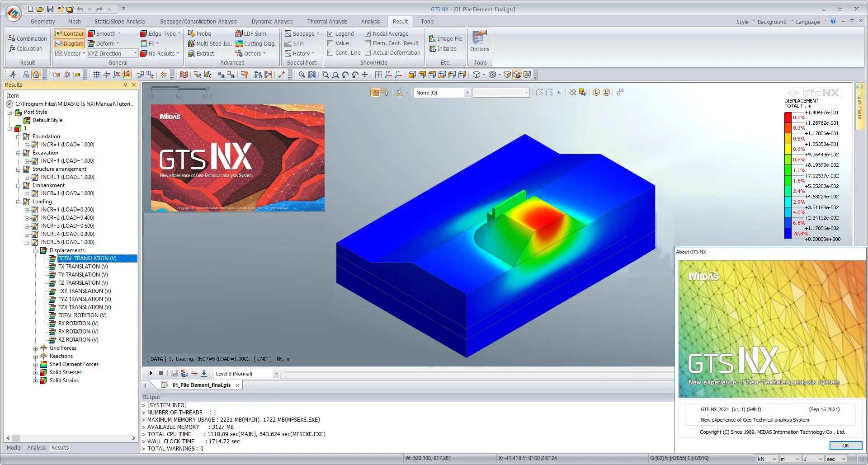Pin the Results panel
868x465 pixels.
pyautogui.click(x=125, y=85)
